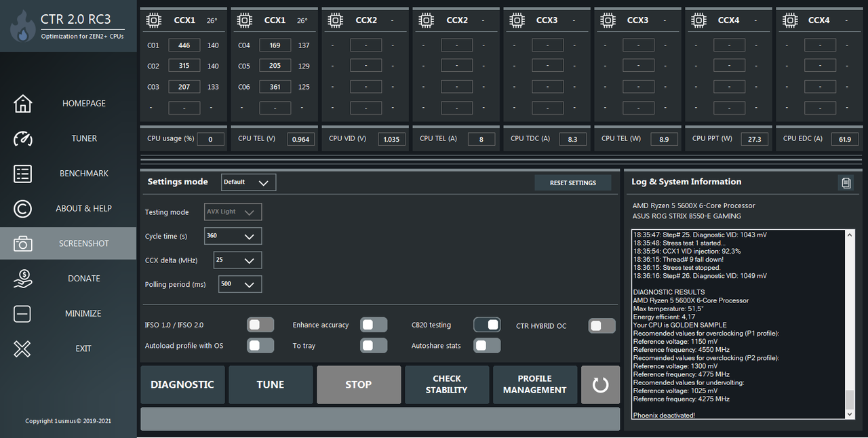Click the log panel vertical scrollbar
868x438 pixels.
pos(850,324)
